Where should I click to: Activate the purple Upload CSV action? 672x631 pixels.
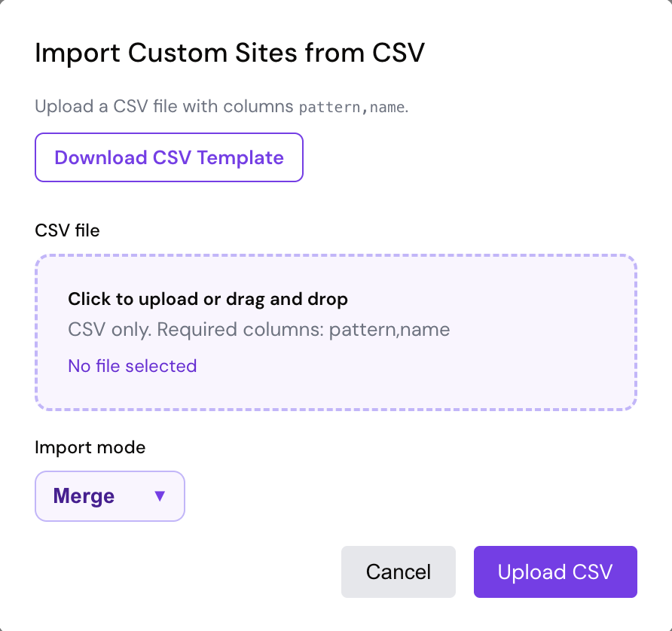point(555,572)
